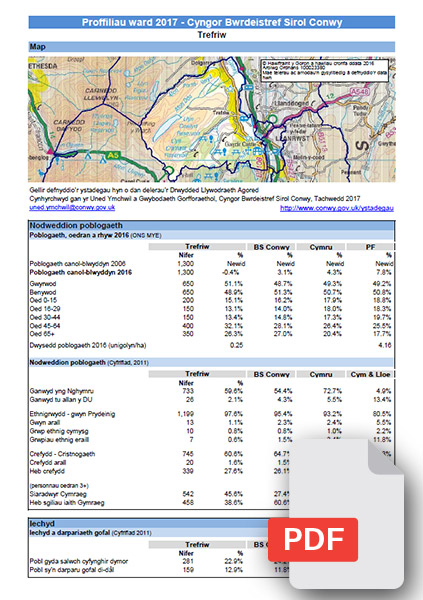Click the 'Oed 45-64' row label
423x600 pixels.
click(x=45, y=326)
